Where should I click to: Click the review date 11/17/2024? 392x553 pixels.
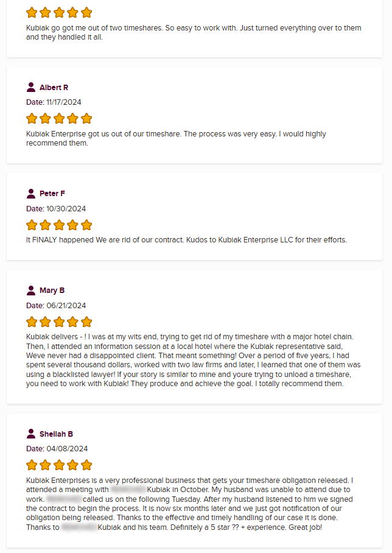[x=63, y=102]
